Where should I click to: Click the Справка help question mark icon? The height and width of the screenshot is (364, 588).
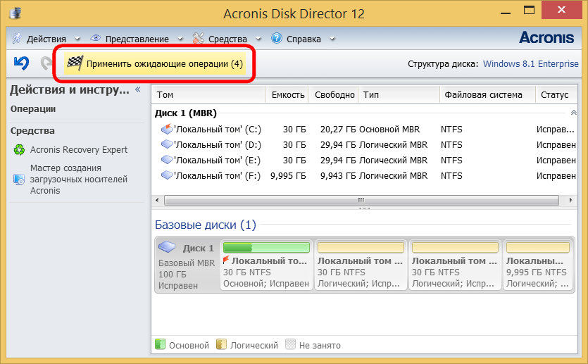(277, 39)
